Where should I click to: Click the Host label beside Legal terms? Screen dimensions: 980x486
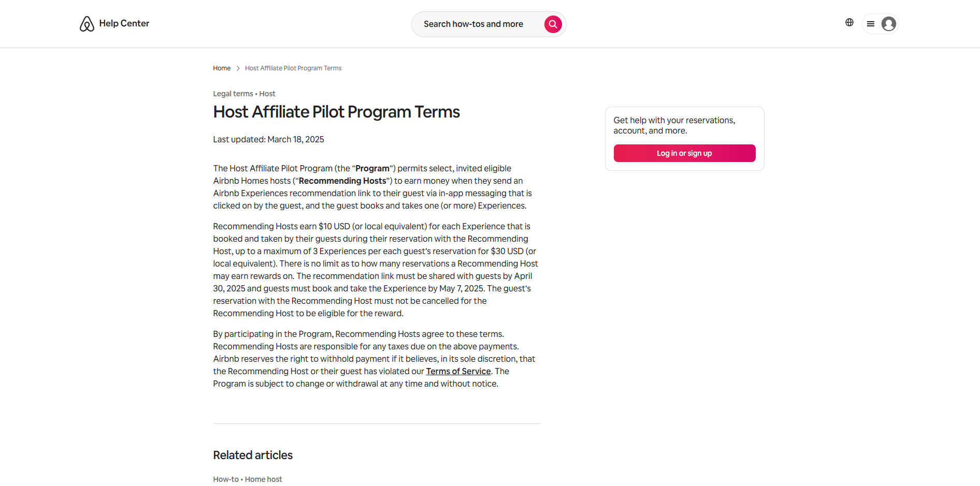pyautogui.click(x=267, y=94)
